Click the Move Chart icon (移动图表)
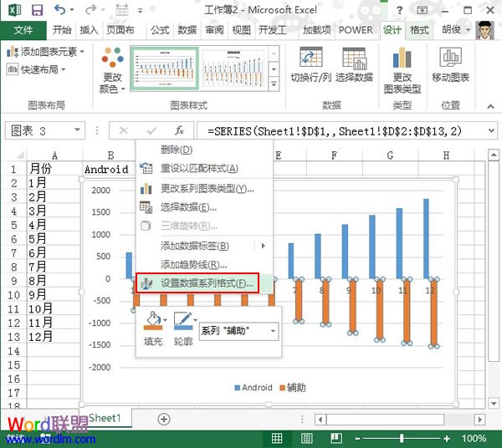502x448 pixels. 450,57
